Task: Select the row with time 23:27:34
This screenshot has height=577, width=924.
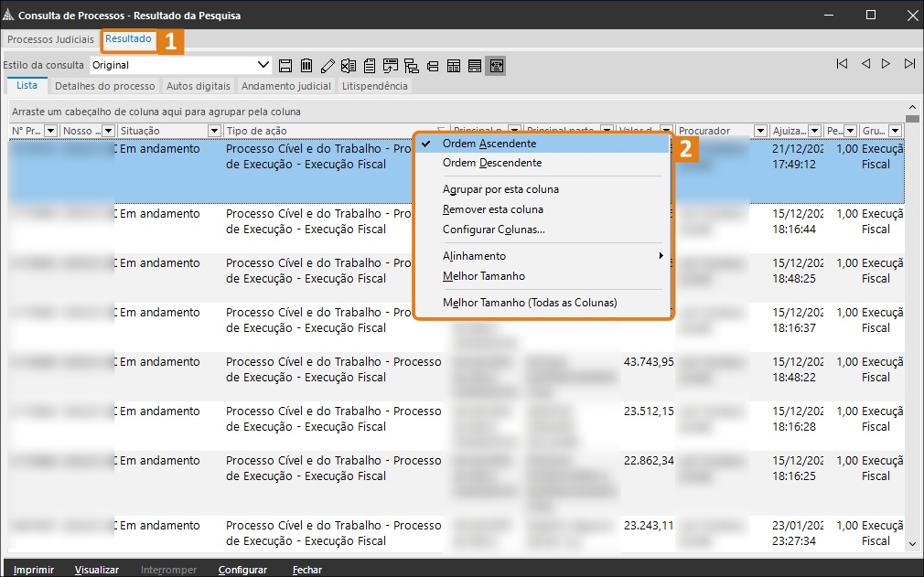Action: coord(457,533)
